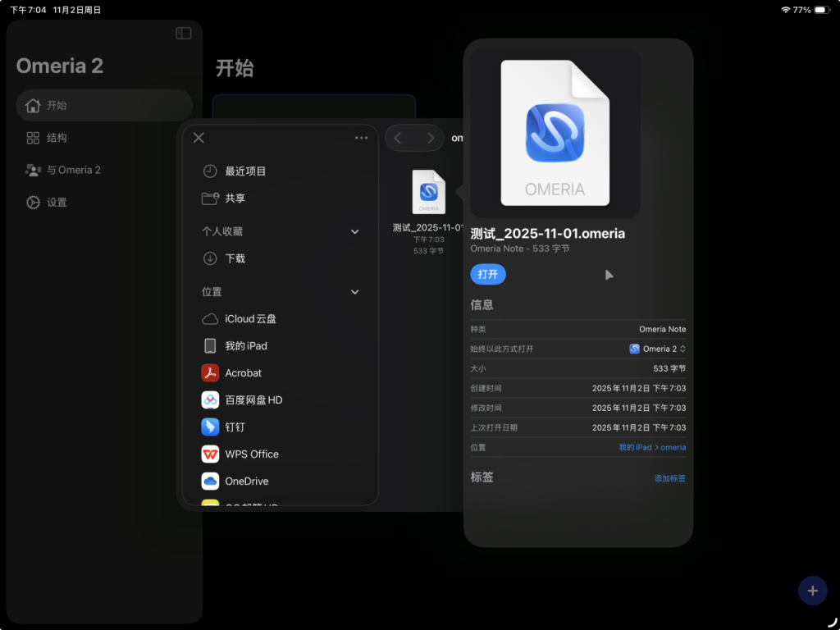This screenshot has height=630, width=840.
Task: Select 与 Omeria 2 sidebar item
Action: click(72, 170)
